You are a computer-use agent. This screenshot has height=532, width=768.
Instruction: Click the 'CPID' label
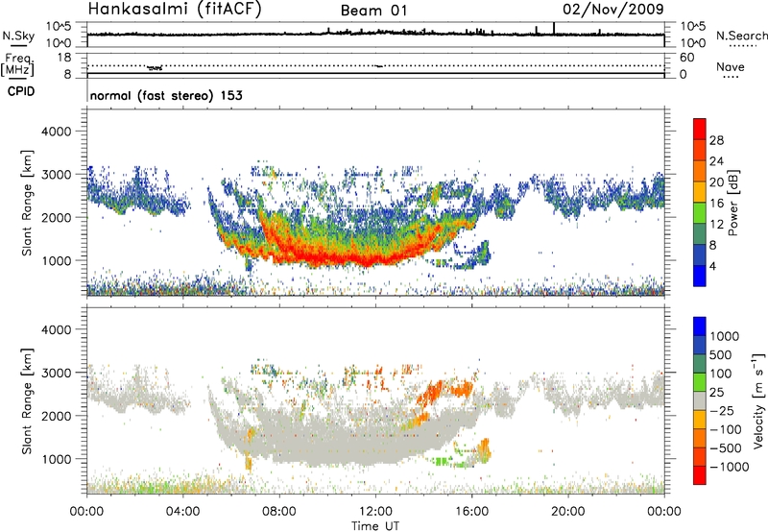[21, 91]
